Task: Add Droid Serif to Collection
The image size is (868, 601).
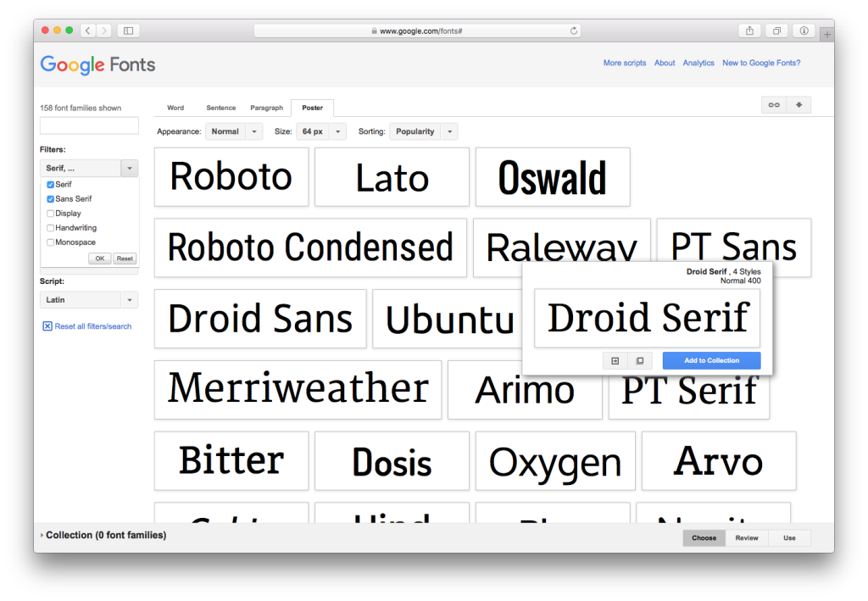Action: click(x=711, y=361)
